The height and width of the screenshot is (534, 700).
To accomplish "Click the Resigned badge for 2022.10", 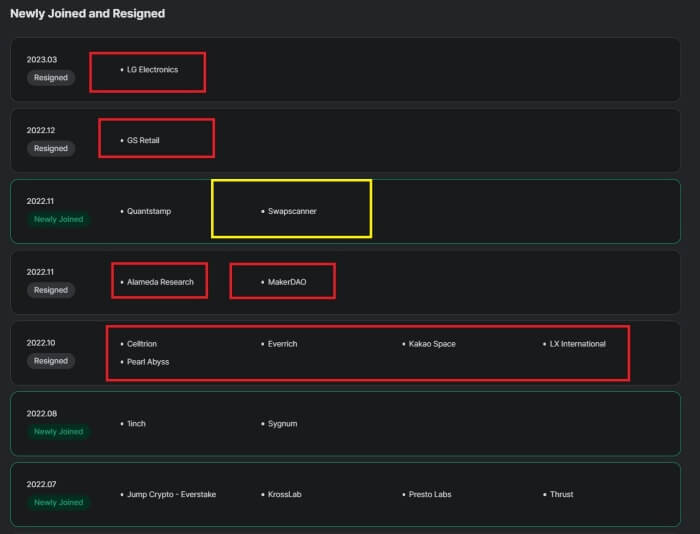I will (x=51, y=361).
